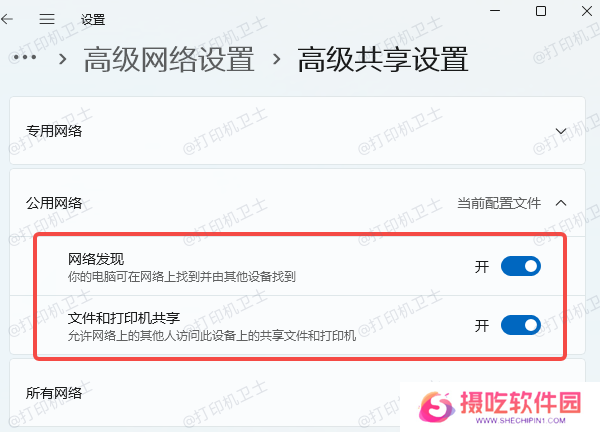Turn off the 网络发现 toggle
Screen dimensions: 600x432
[x=520, y=266]
